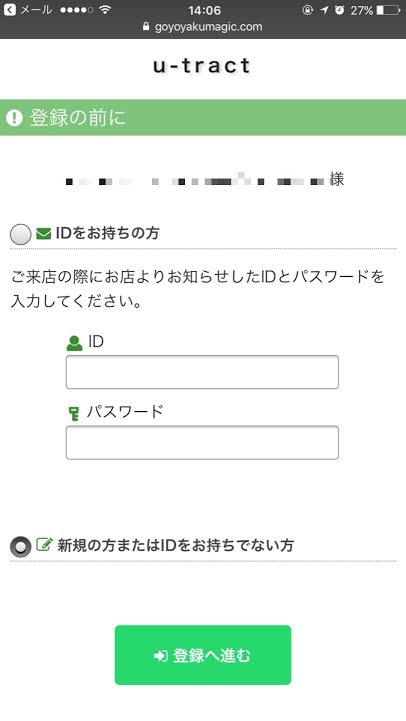
Task: Select the 新規の方 radio button
Action: tap(21, 547)
